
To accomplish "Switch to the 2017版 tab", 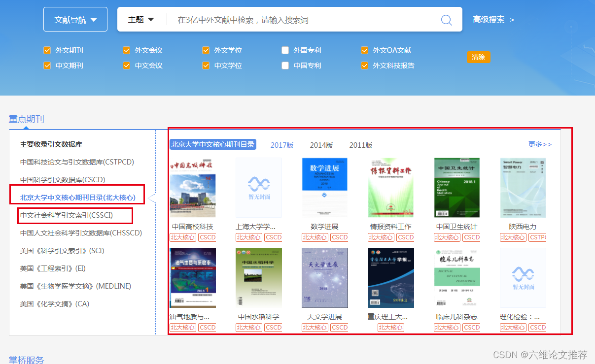I will click(282, 145).
